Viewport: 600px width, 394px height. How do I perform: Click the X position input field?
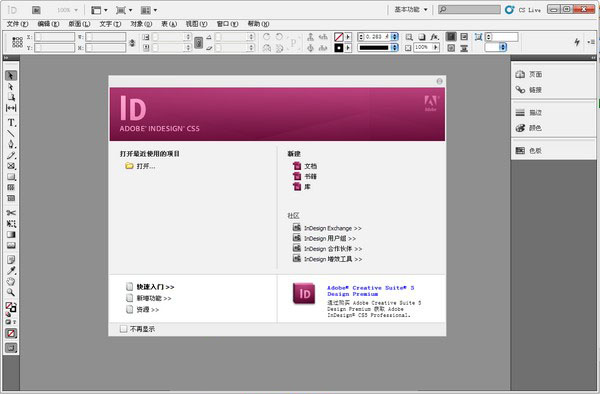click(x=55, y=37)
